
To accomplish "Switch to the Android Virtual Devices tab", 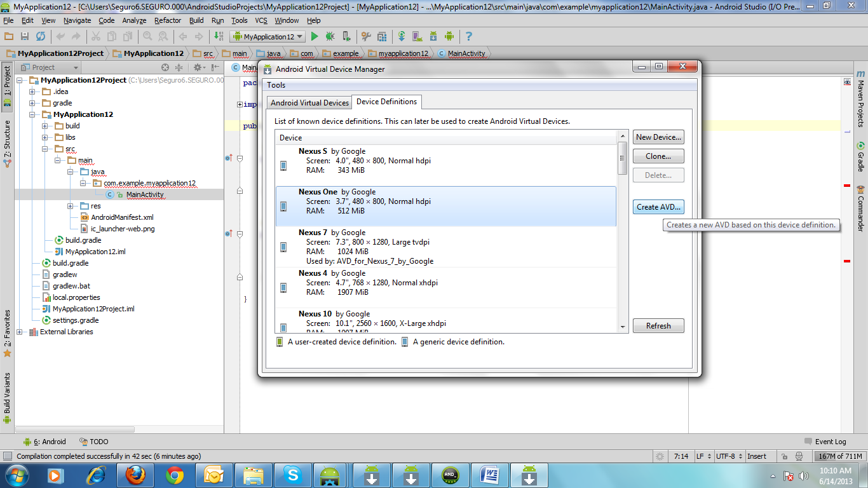I will coord(309,102).
